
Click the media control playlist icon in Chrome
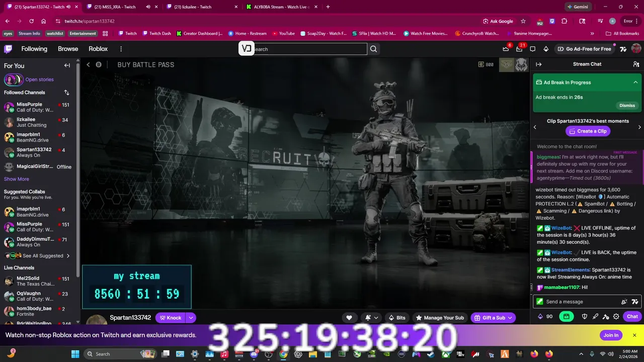(600, 21)
